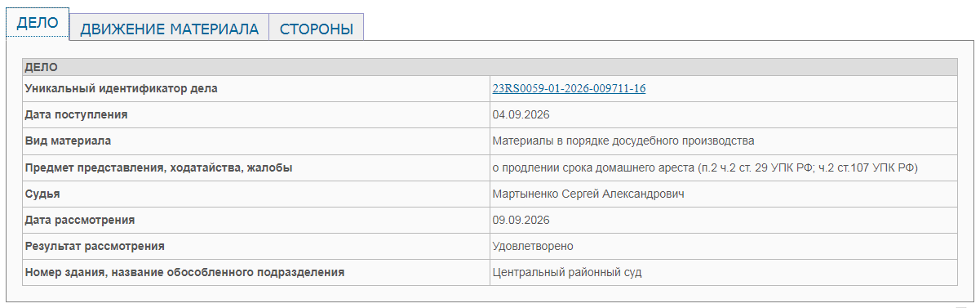Image resolution: width=980 pixels, height=308 pixels.
Task: Click the Уникальный идентификатор дела label
Action: (122, 88)
